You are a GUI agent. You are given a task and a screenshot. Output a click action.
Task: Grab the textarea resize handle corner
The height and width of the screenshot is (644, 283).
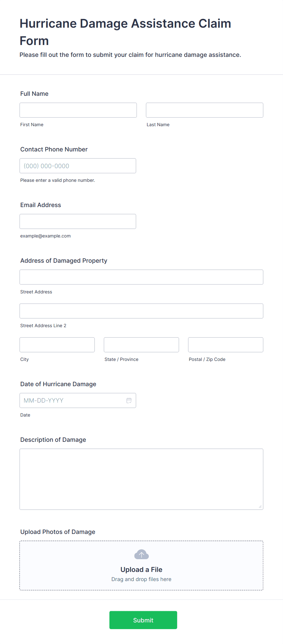[x=260, y=507]
